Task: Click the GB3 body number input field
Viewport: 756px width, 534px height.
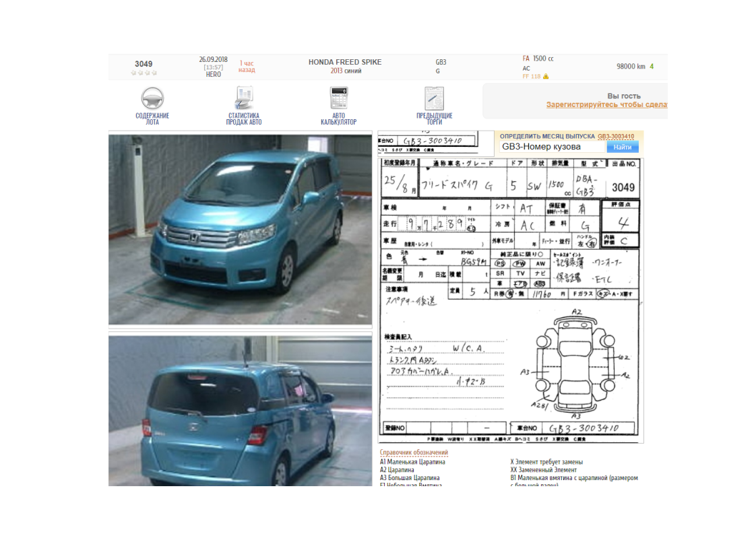Action: [553, 147]
